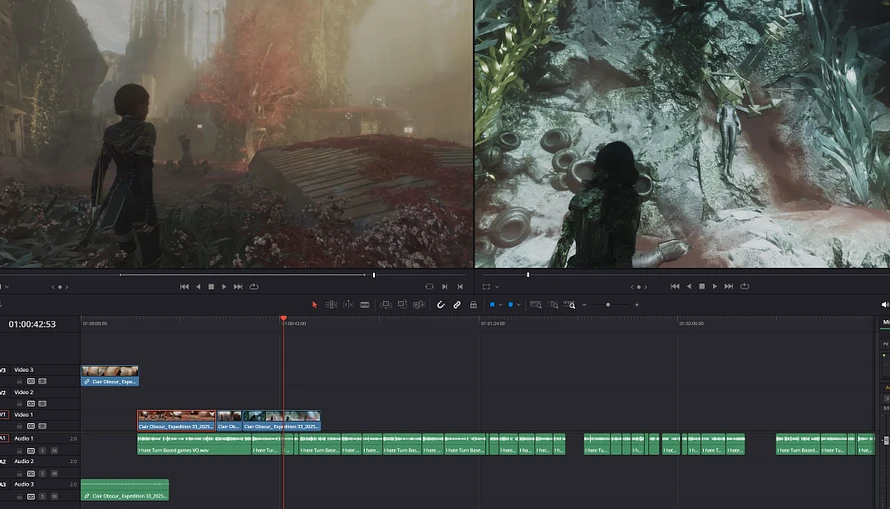The height and width of the screenshot is (509, 890).
Task: Select the 'I hate Turn Based games VO.wav' clip
Action: click(194, 444)
